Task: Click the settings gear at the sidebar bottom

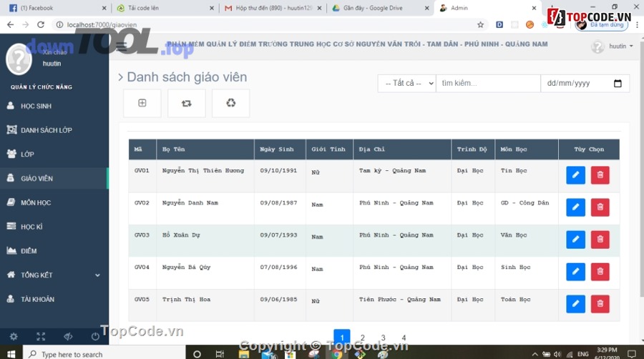Action: (x=14, y=336)
